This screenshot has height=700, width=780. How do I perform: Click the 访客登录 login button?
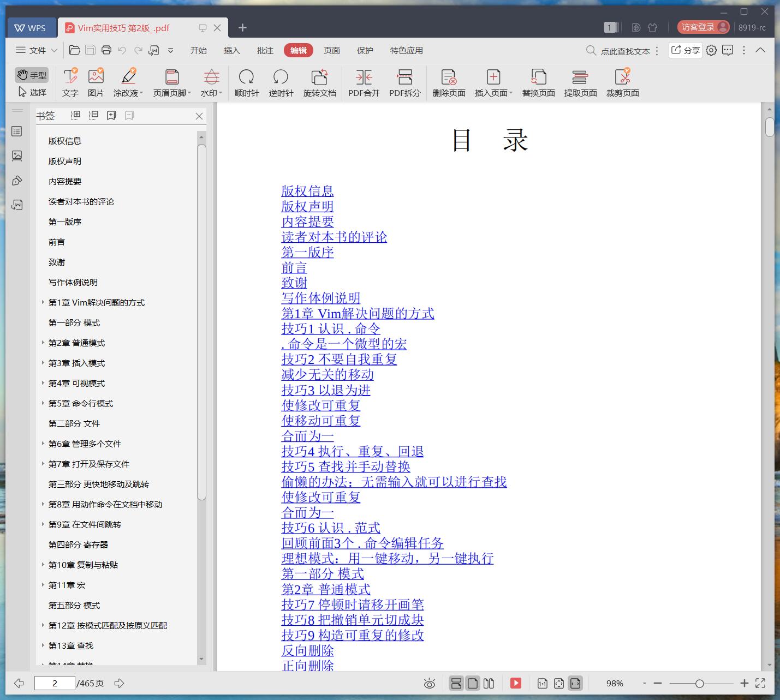(x=703, y=27)
